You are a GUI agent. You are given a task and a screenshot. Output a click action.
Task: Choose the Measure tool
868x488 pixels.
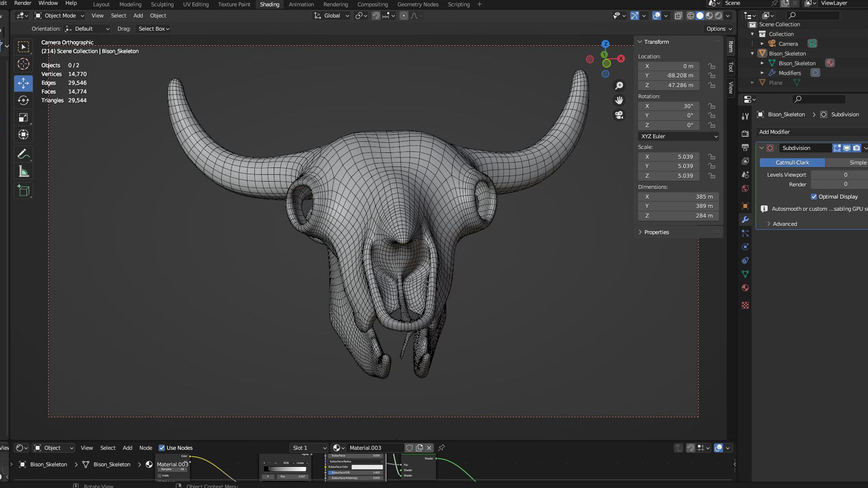click(24, 172)
